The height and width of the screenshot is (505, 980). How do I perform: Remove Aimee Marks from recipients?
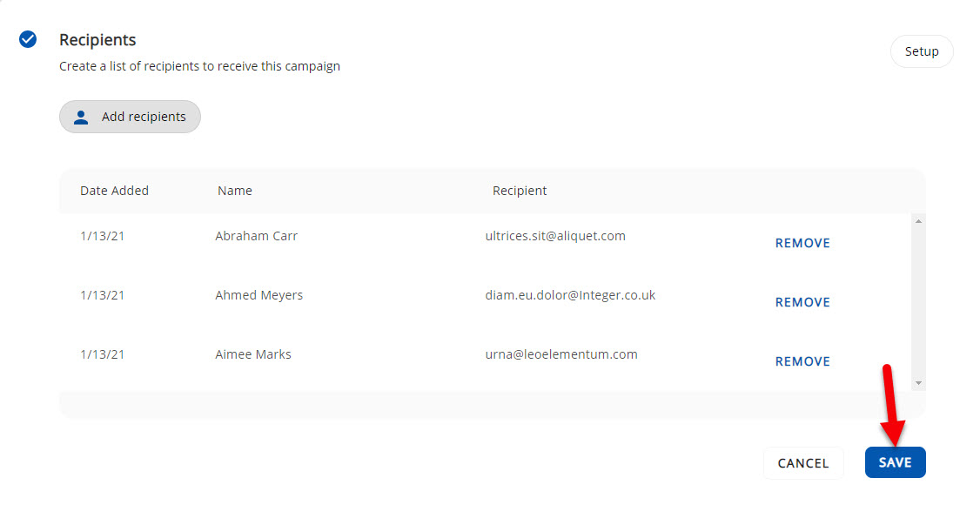pyautogui.click(x=802, y=361)
